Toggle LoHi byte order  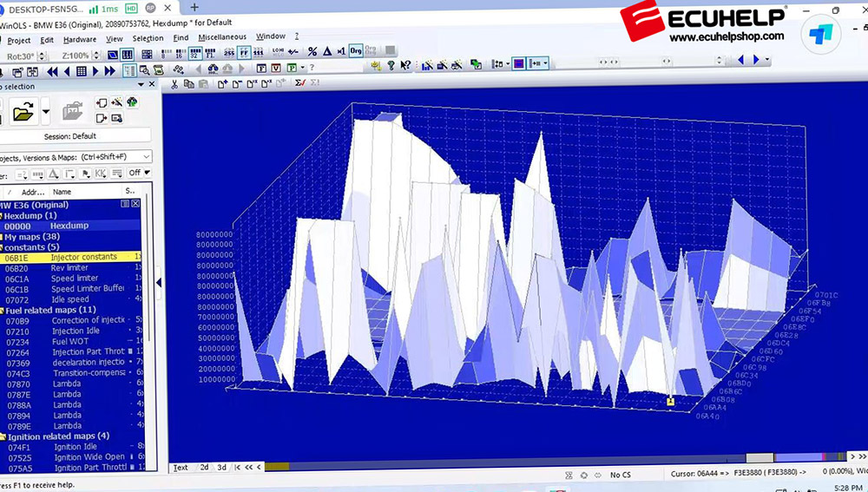coord(279,52)
